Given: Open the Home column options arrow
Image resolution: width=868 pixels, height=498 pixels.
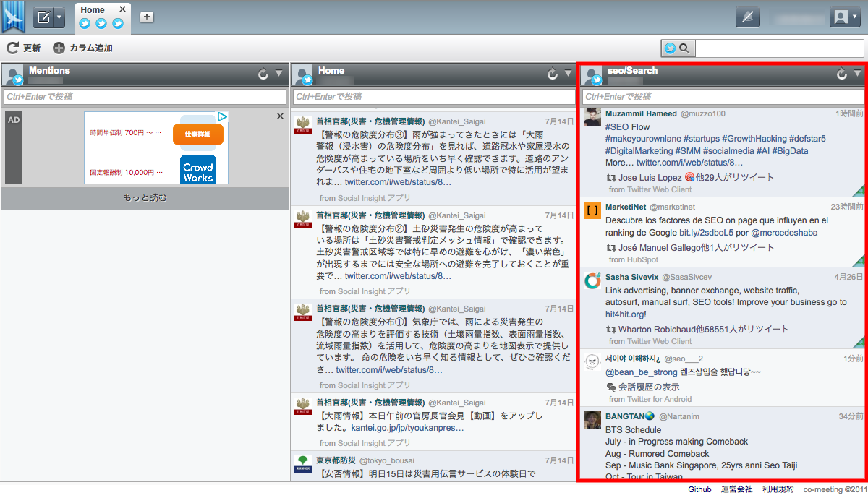Looking at the screenshot, I should coord(569,73).
